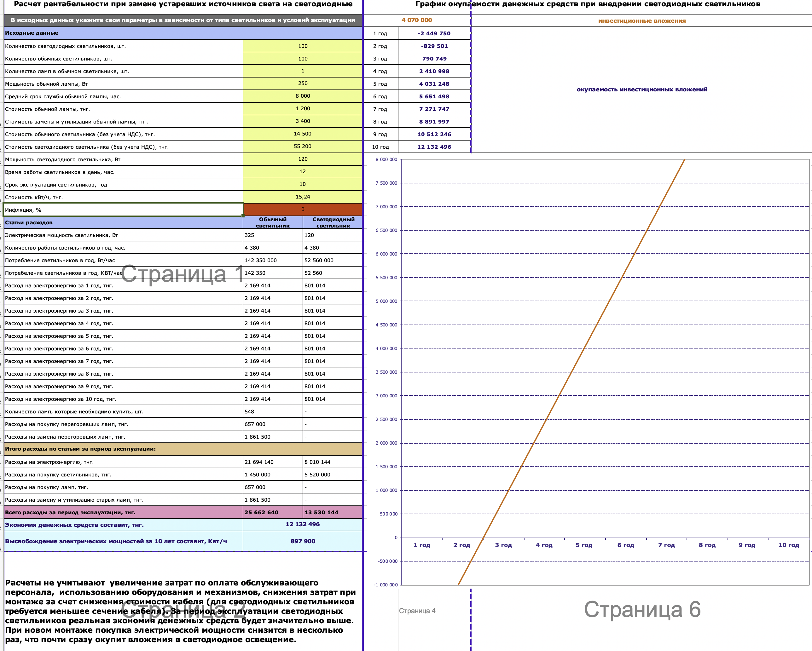Select daily working hours value 12
The width and height of the screenshot is (812, 651).
click(302, 172)
